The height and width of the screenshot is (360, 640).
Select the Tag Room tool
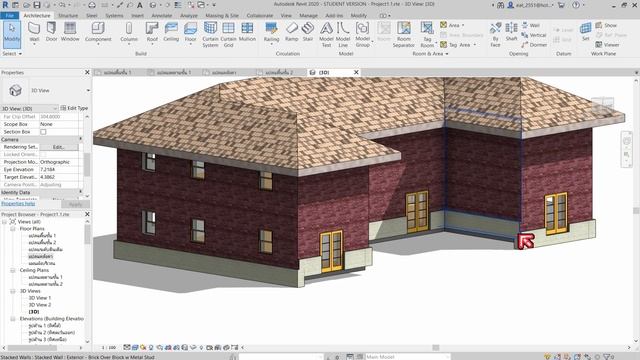tap(427, 35)
